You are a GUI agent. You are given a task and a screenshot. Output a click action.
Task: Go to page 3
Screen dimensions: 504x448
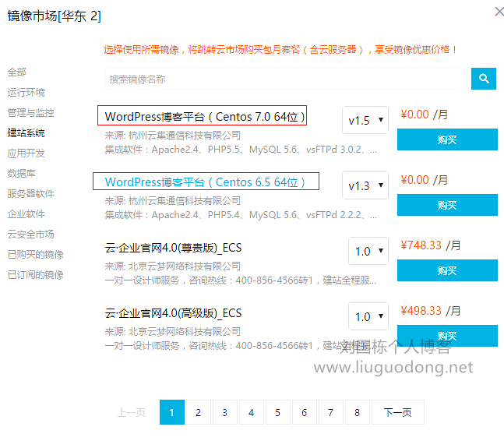224,412
